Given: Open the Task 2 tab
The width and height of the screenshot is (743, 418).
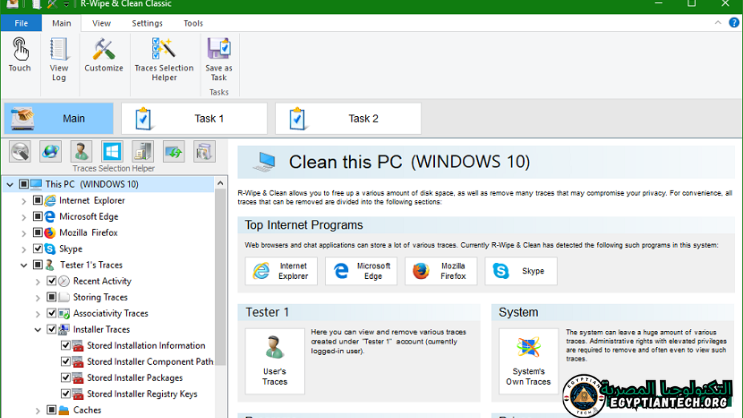Looking at the screenshot, I should (348, 118).
